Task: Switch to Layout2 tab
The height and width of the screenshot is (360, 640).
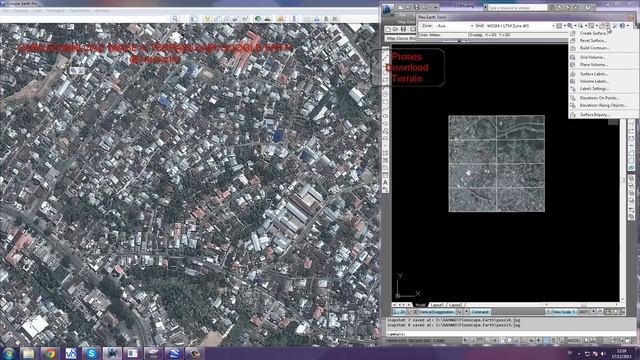Action: 455,305
